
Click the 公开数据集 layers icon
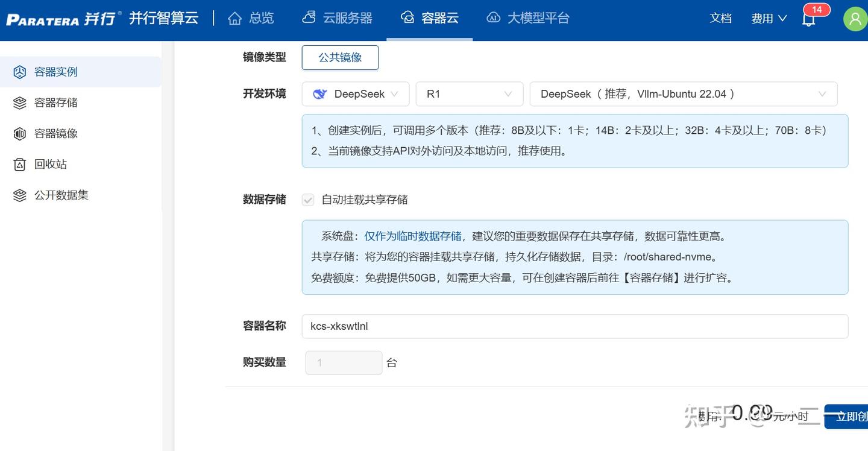tap(20, 195)
